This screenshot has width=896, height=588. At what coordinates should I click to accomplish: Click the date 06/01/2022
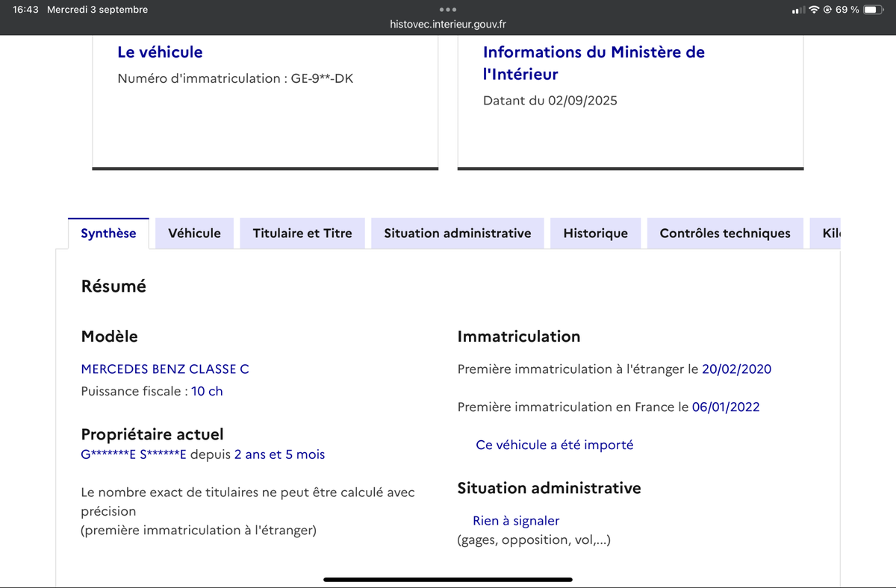point(726,407)
